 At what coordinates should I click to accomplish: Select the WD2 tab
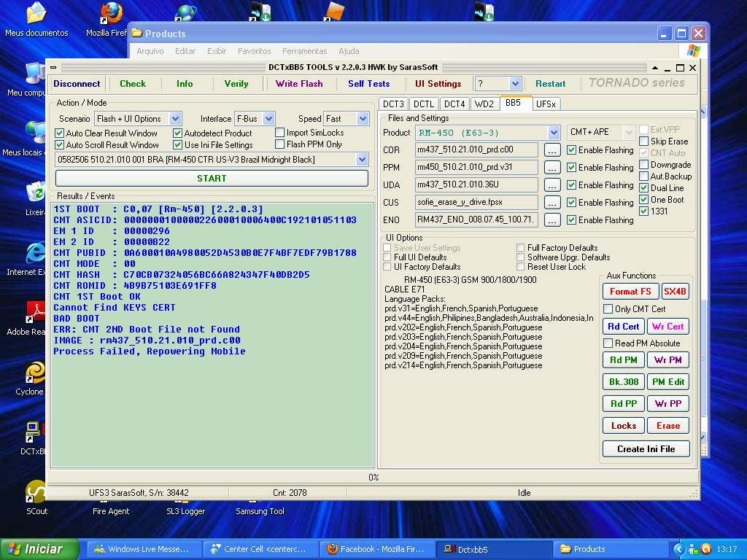[484, 104]
